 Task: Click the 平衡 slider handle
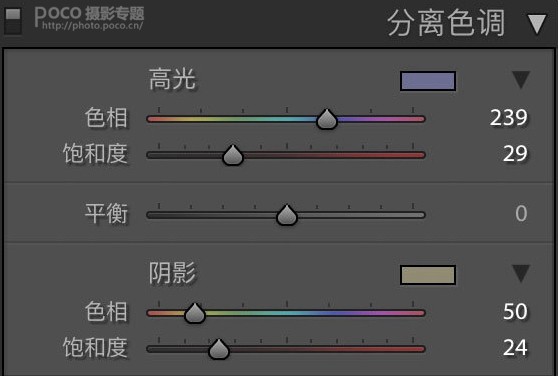(287, 215)
